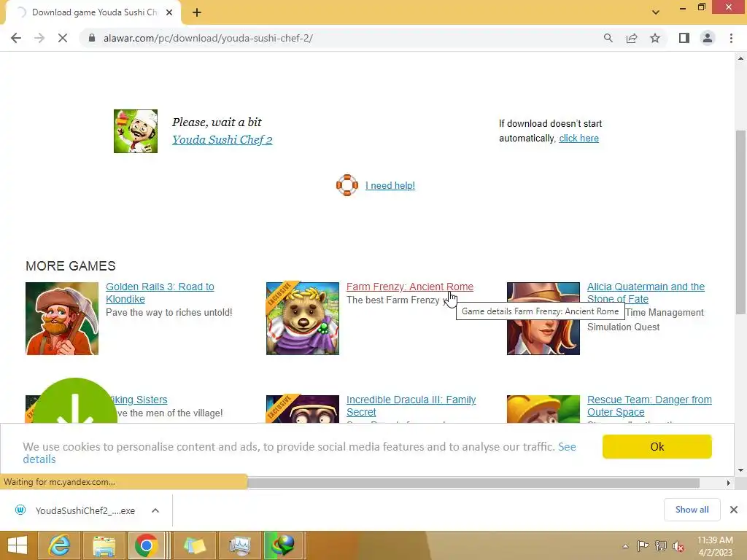The image size is (747, 560).
Task: Click the MORE GAMES heading
Action: tap(71, 265)
